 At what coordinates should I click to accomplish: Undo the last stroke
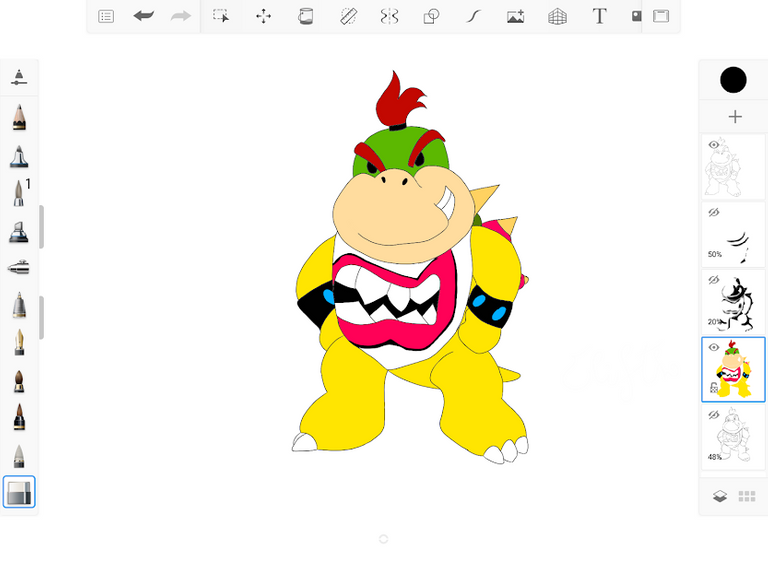[x=144, y=16]
